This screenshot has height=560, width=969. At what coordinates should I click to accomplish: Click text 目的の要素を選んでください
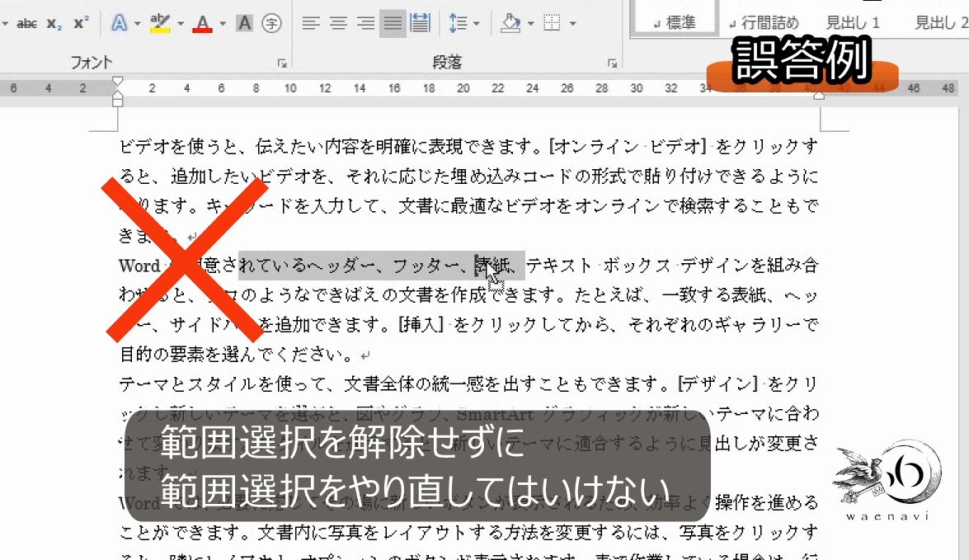coord(237,354)
